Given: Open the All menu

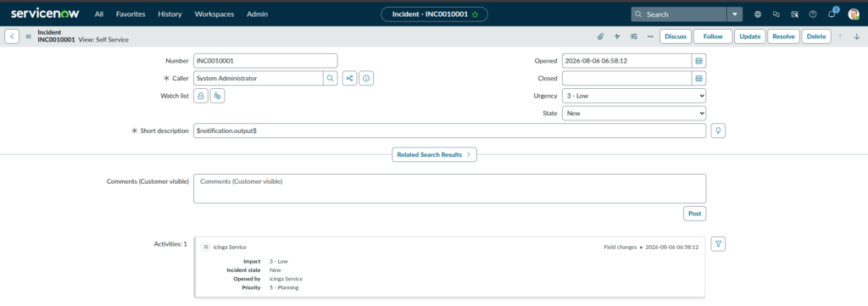Looking at the screenshot, I should click(x=99, y=14).
